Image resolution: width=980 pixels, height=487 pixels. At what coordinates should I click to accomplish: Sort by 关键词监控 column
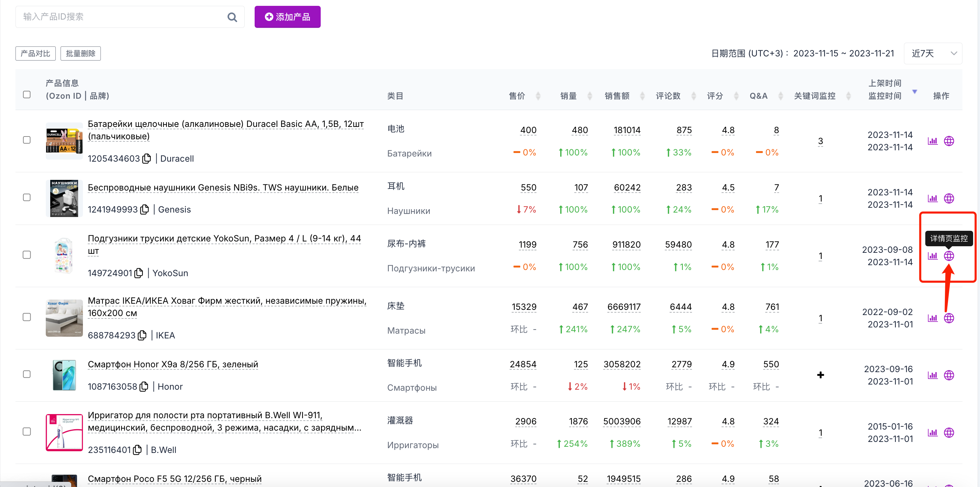pos(848,96)
